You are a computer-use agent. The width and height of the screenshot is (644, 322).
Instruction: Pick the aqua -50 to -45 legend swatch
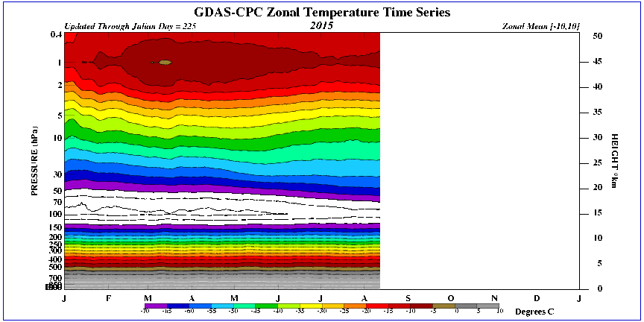coord(244,306)
